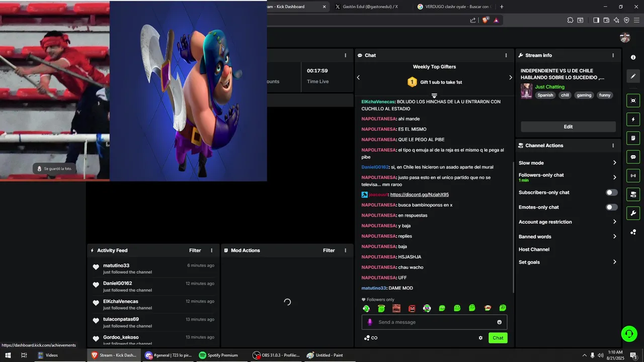
Task: Toggle the broadcast signal icon in sidebar
Action: pyautogui.click(x=633, y=175)
